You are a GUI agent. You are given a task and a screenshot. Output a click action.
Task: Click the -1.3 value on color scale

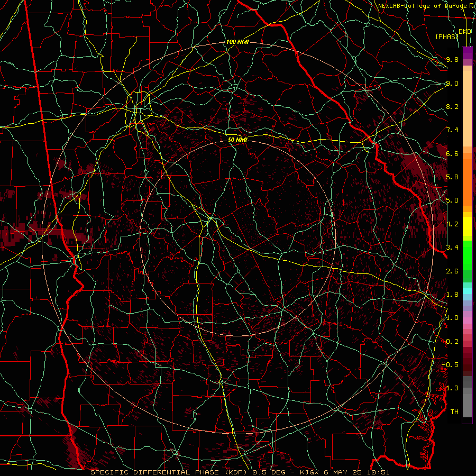click(450, 388)
